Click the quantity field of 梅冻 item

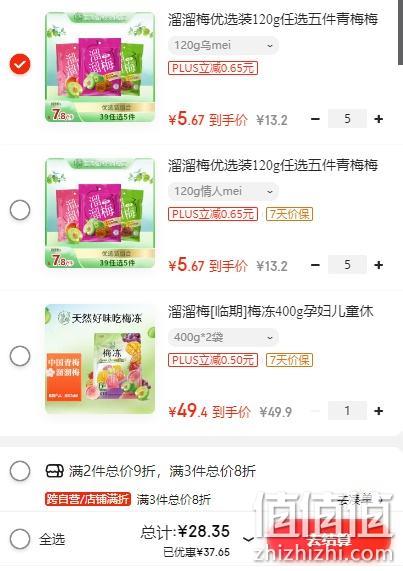point(347,411)
